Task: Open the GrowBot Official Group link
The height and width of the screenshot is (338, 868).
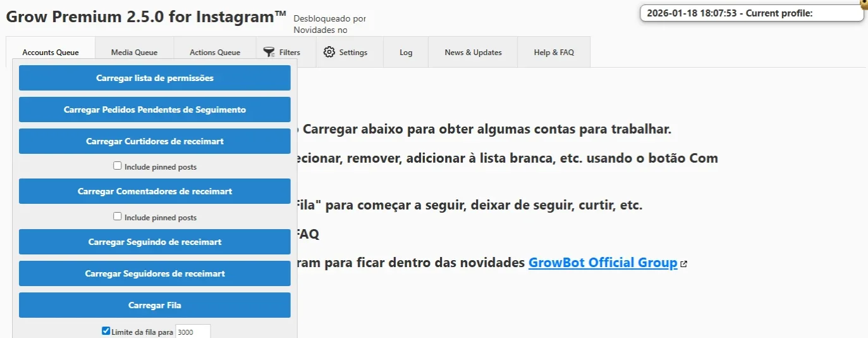Action: 602,263
